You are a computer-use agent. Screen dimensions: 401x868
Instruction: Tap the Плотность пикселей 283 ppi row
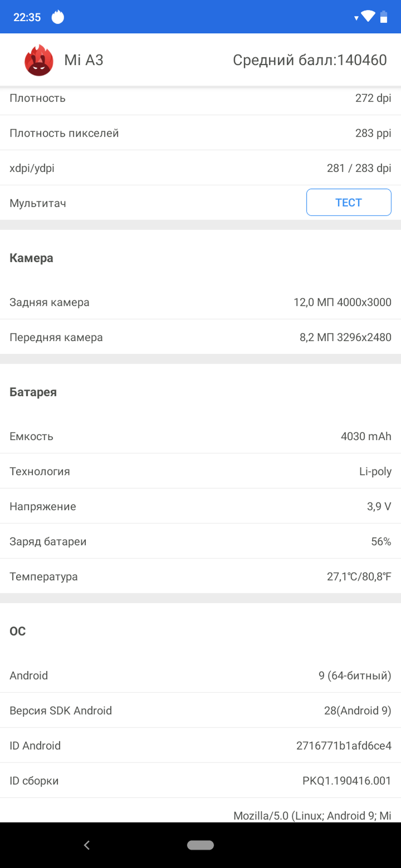(200, 133)
